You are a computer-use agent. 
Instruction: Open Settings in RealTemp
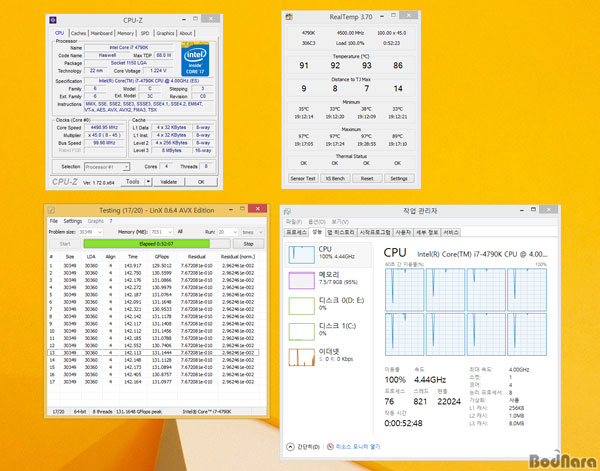click(x=399, y=178)
